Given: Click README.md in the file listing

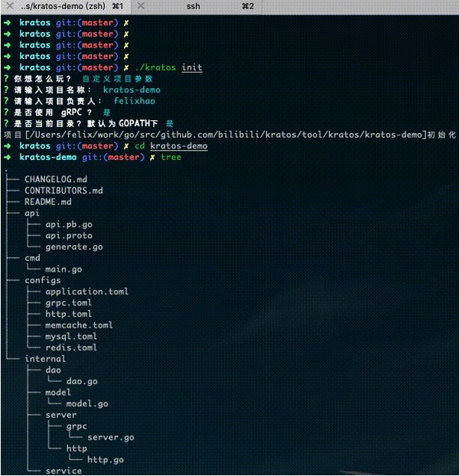Looking at the screenshot, I should tap(47, 202).
